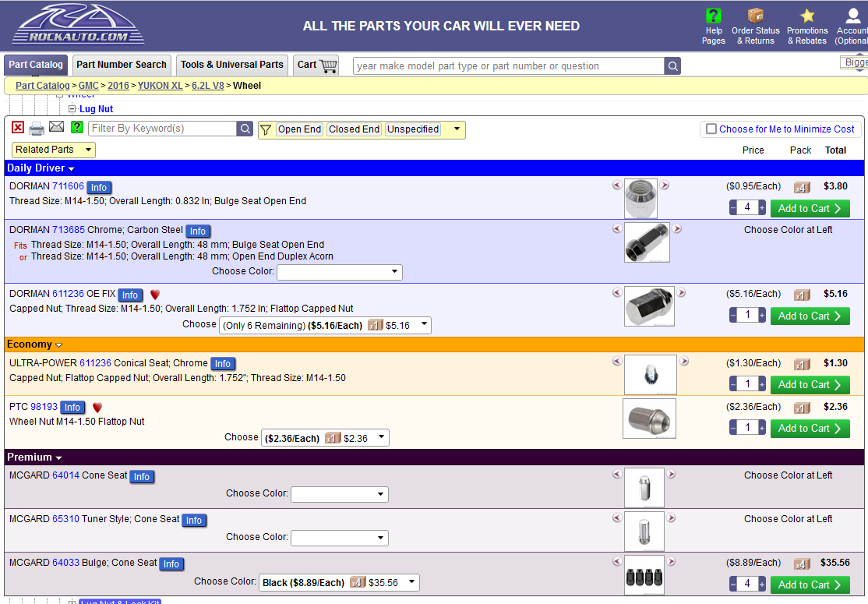Click the keyword filter magnifier icon
The height and width of the screenshot is (604, 868).
(245, 129)
